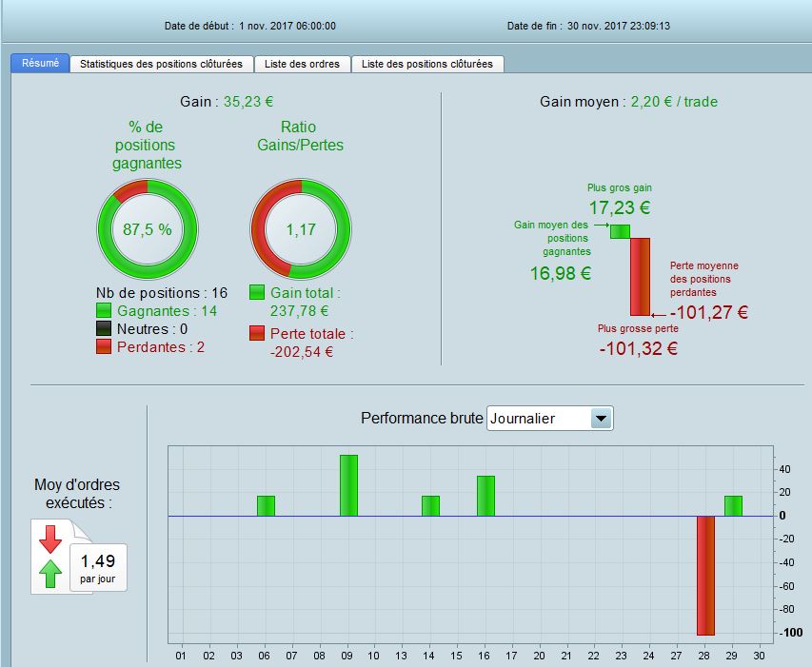Click the x-axis label 30

(x=760, y=656)
